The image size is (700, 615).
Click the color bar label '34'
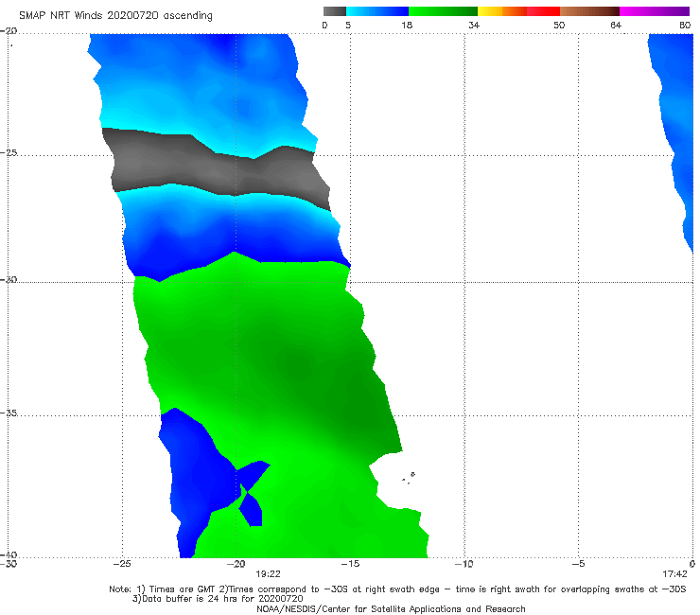[474, 26]
